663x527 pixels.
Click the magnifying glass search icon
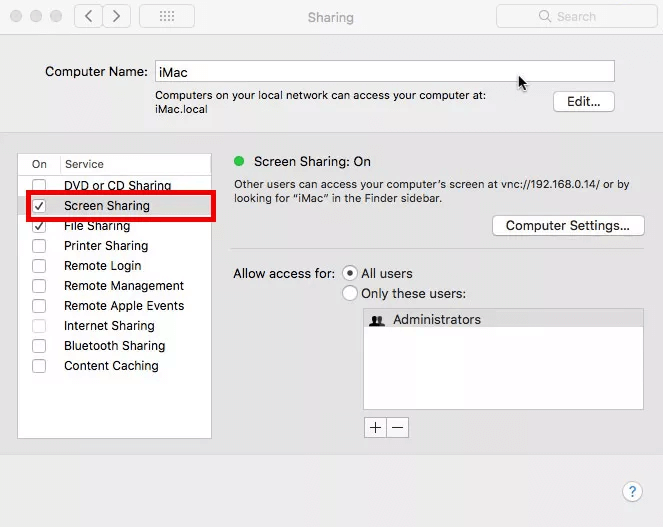pyautogui.click(x=545, y=16)
